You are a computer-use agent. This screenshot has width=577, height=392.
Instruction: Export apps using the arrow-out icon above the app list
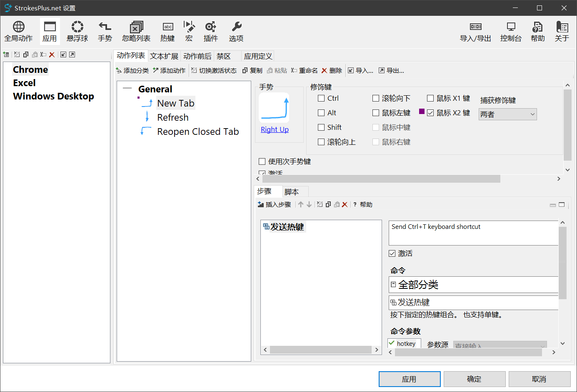click(x=72, y=55)
